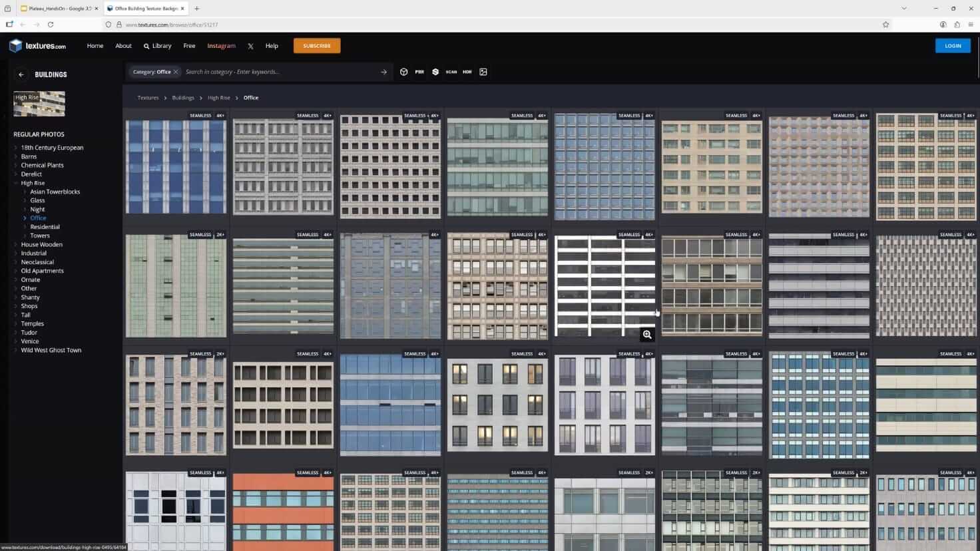This screenshot has height=551, width=980.
Task: Click the magnifier icon on white striped texture
Action: point(646,335)
